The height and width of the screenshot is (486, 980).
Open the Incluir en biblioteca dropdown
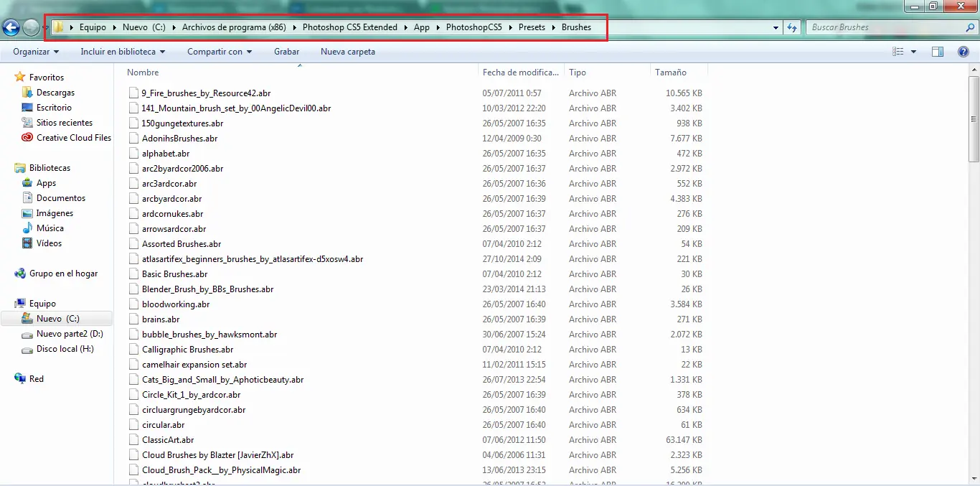[123, 52]
